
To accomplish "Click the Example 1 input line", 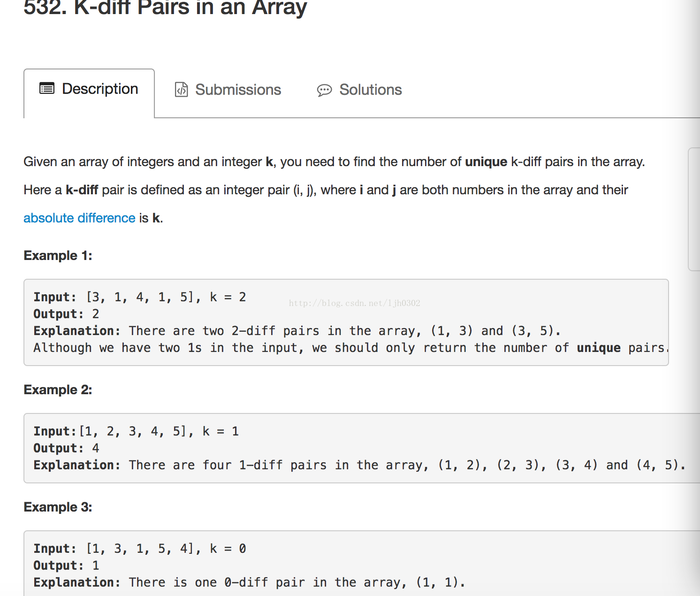I will pos(140,297).
